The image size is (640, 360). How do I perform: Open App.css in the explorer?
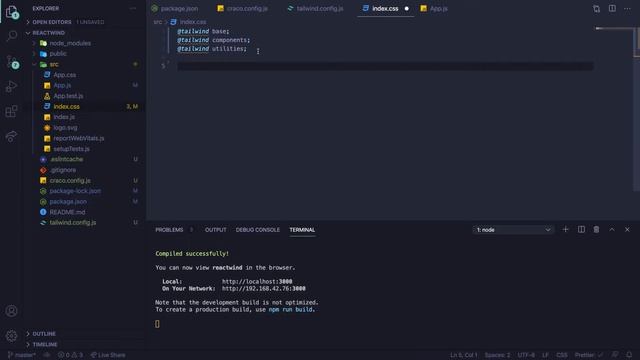pyautogui.click(x=64, y=75)
